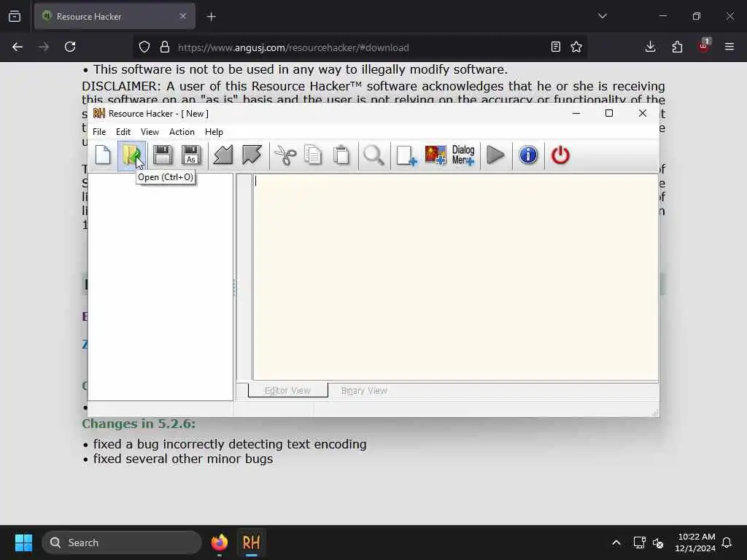Open the Action menu
Image resolution: width=747 pixels, height=560 pixels.
pos(182,132)
